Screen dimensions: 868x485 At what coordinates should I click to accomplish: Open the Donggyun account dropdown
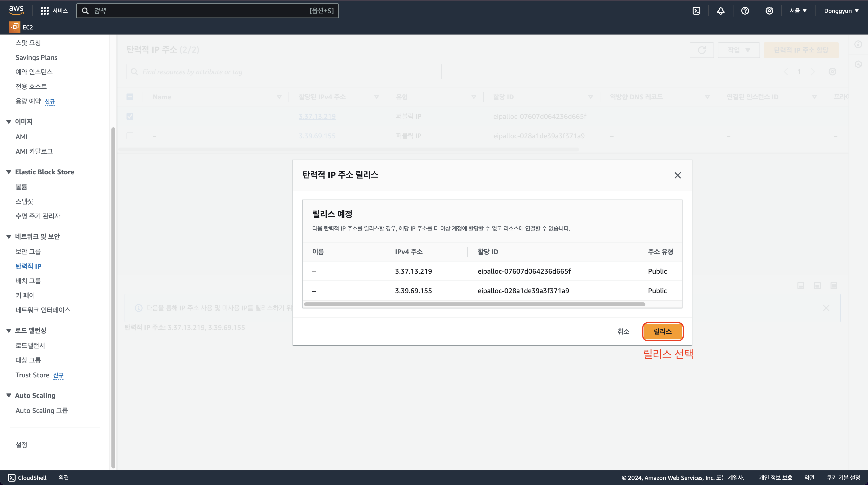tap(841, 11)
